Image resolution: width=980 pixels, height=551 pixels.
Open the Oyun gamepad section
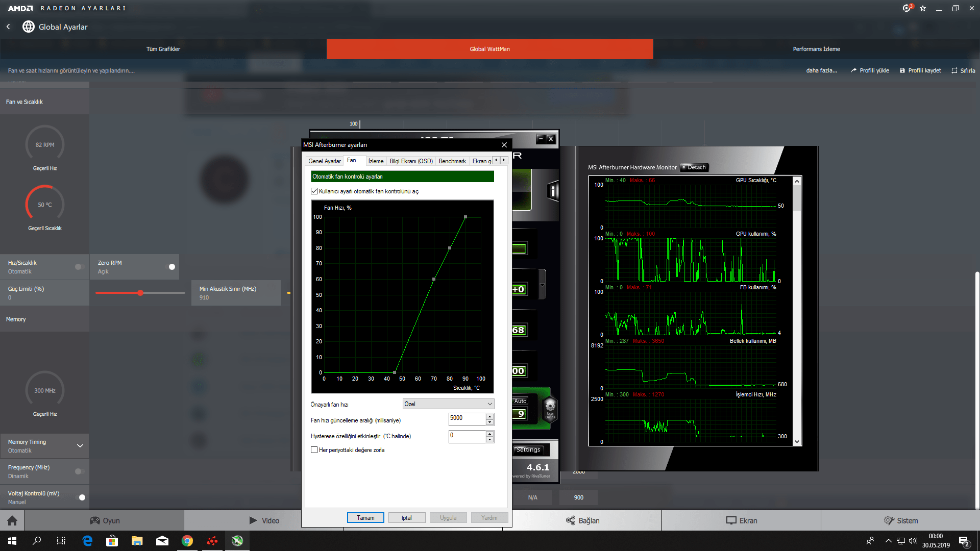[x=105, y=520]
